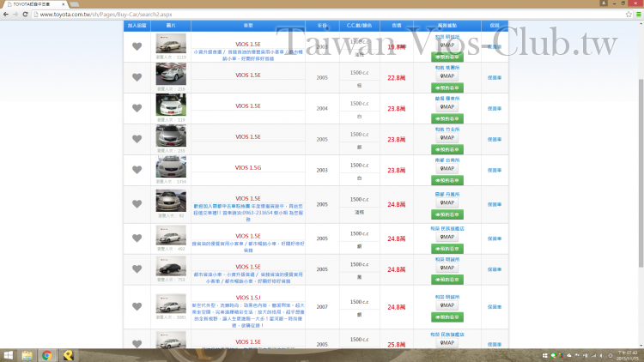Click the 2007 year cell
644x362 pixels.
(322, 306)
